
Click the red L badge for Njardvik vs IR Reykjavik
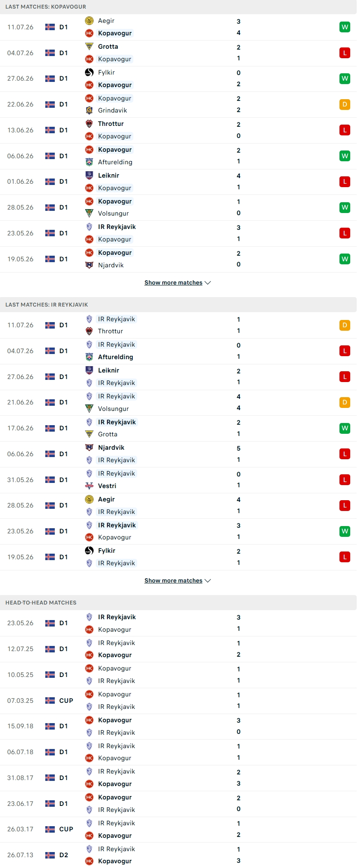click(345, 454)
